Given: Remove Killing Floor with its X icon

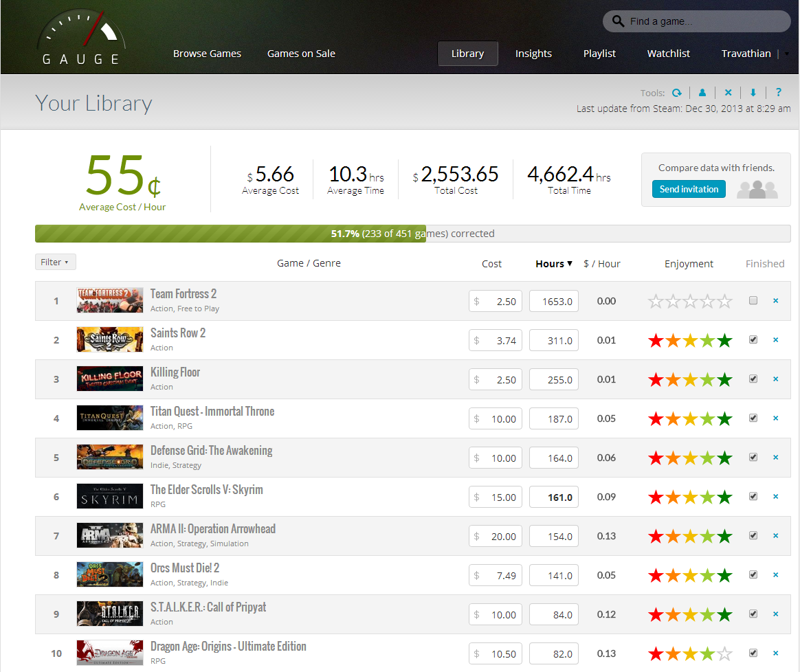Looking at the screenshot, I should coord(775,379).
